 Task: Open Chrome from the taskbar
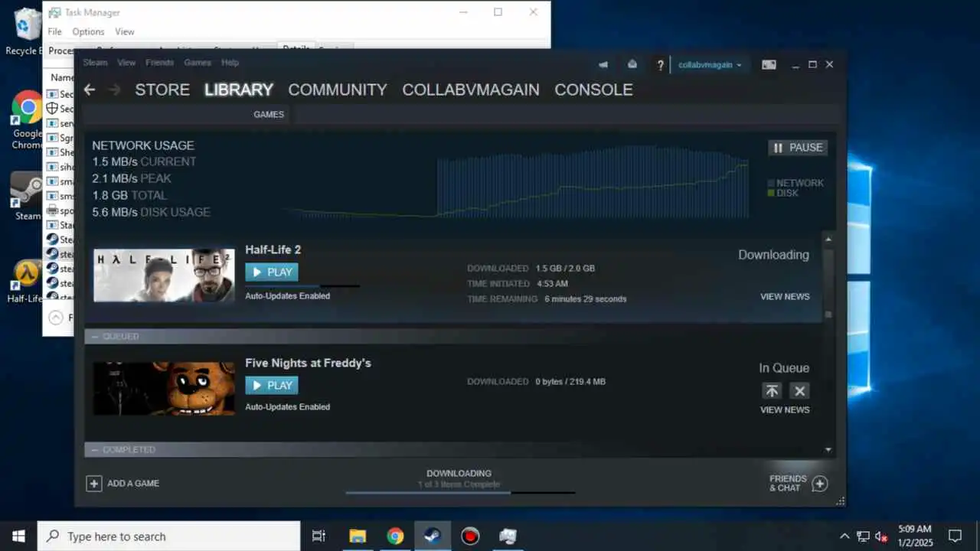(x=395, y=536)
